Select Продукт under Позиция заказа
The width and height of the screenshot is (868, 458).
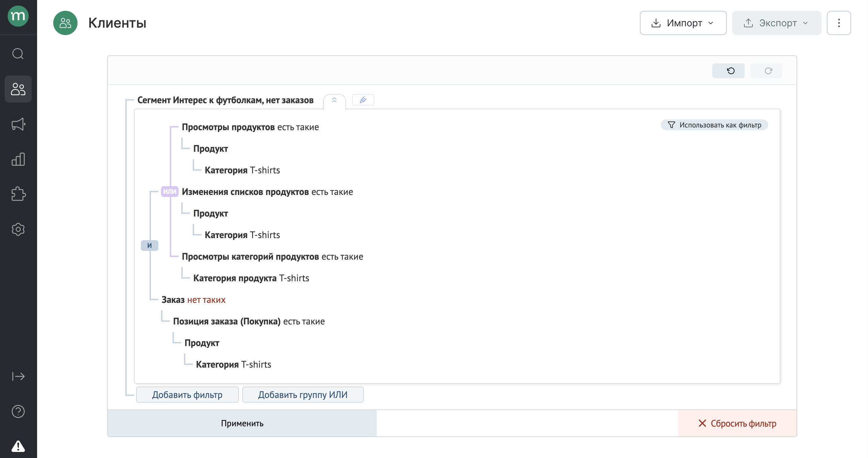tap(202, 343)
